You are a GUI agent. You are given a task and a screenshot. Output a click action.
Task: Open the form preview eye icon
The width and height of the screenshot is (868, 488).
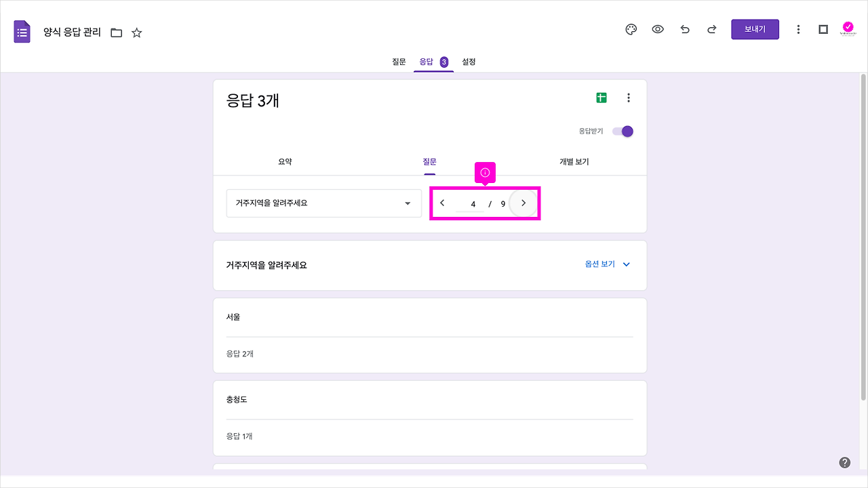[658, 29]
